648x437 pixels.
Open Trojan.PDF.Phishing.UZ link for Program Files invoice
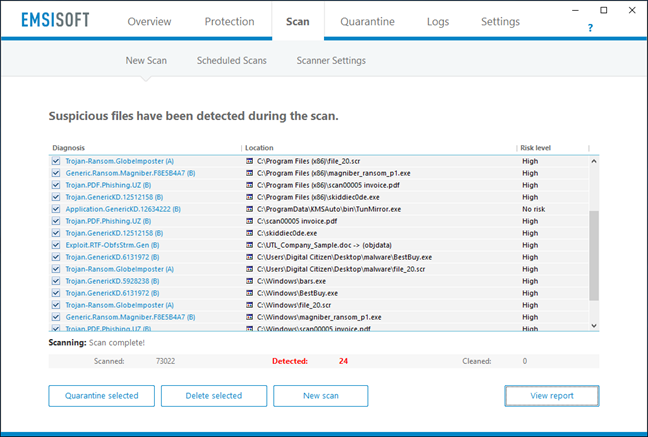(x=108, y=185)
